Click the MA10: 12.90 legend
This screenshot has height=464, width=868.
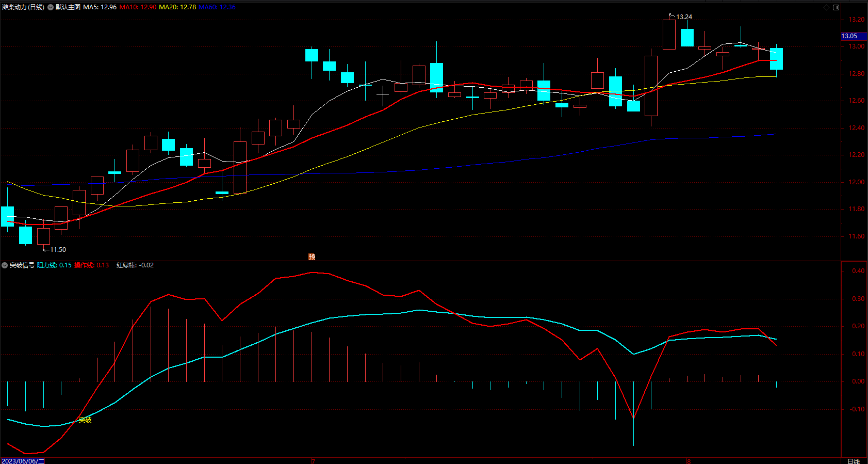(138, 7)
